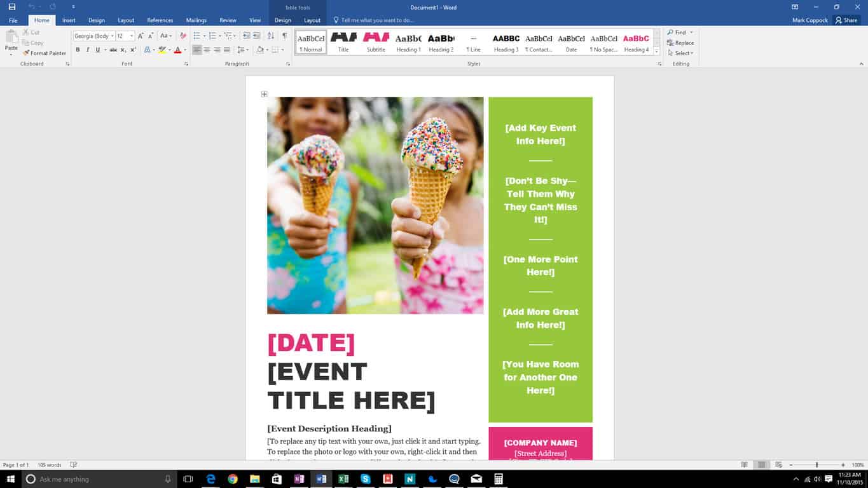Viewport: 868px width, 488px height.
Task: Increase the paragraph indent
Action: [x=256, y=36]
